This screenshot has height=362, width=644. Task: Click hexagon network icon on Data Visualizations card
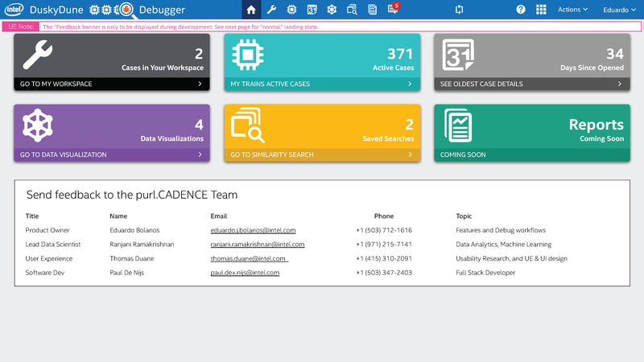click(x=38, y=125)
